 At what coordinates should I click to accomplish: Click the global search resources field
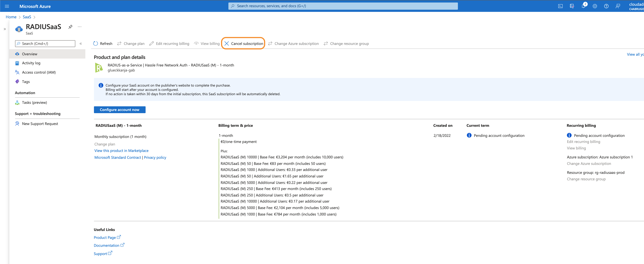pos(343,6)
